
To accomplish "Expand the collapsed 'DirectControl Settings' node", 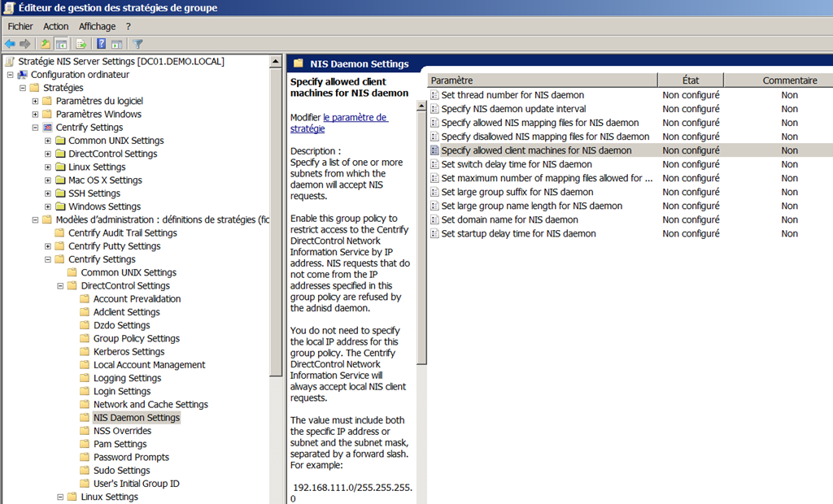I will (x=48, y=154).
